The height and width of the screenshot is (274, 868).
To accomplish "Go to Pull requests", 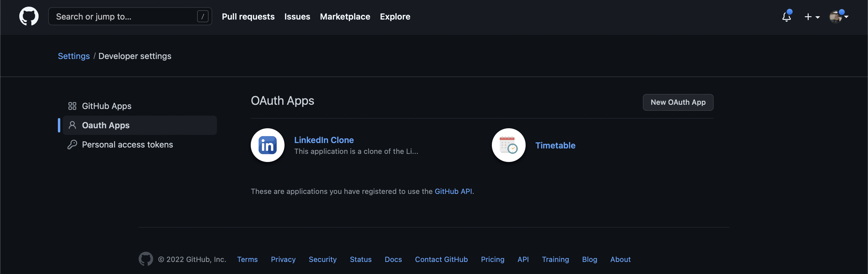I will pyautogui.click(x=248, y=17).
